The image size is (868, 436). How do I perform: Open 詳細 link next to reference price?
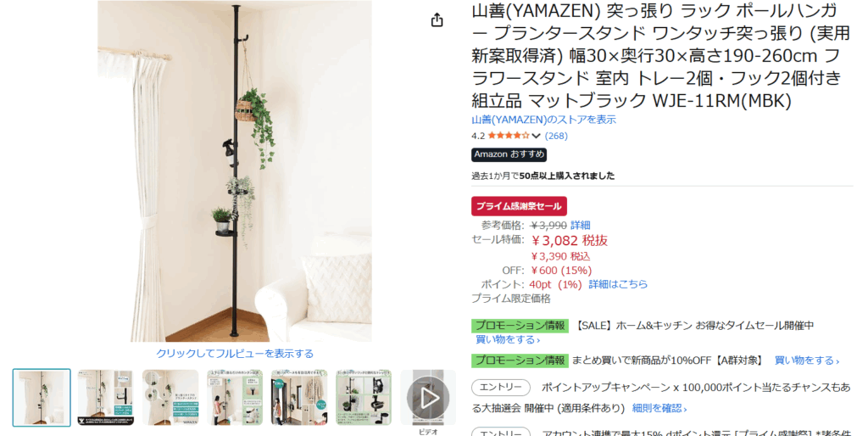point(580,226)
